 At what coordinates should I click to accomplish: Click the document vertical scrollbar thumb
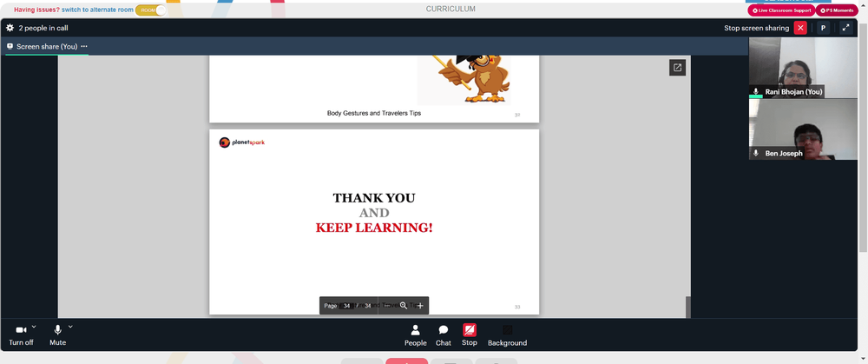point(688,307)
